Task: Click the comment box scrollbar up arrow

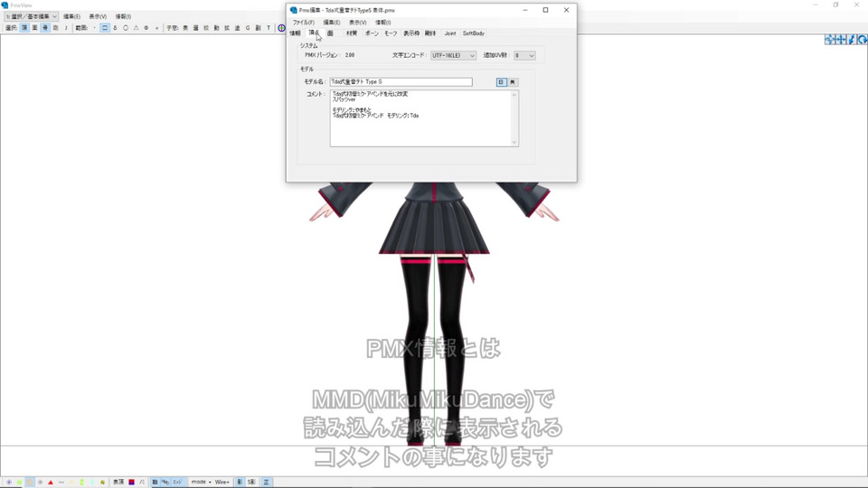Action: click(x=514, y=95)
